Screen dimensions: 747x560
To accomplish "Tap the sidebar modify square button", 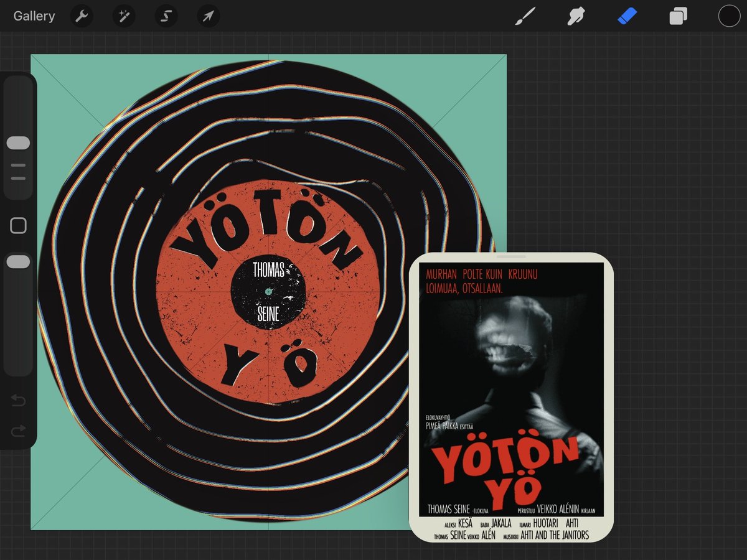I will coord(18,226).
